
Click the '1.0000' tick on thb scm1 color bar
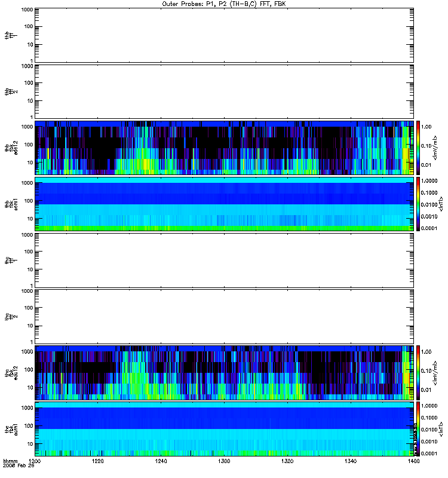click(429, 181)
